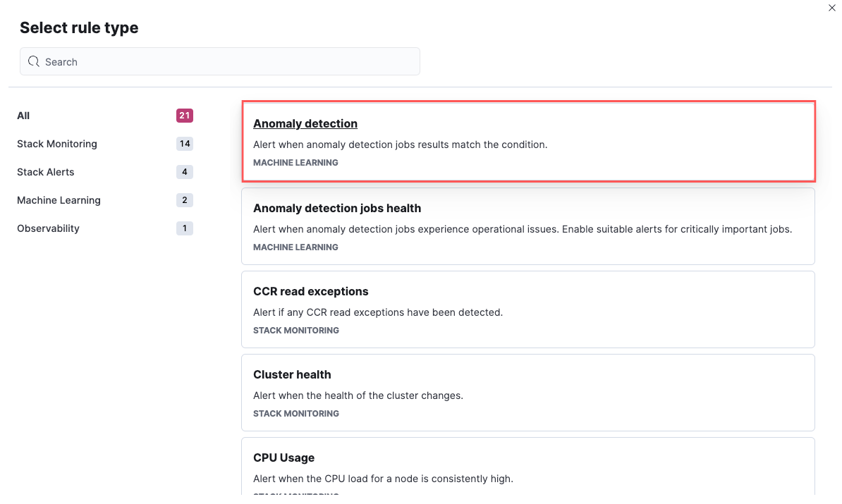Screen dimensions: 842x504
Task: Filter rules by Stack Monitoring
Action: (56, 144)
